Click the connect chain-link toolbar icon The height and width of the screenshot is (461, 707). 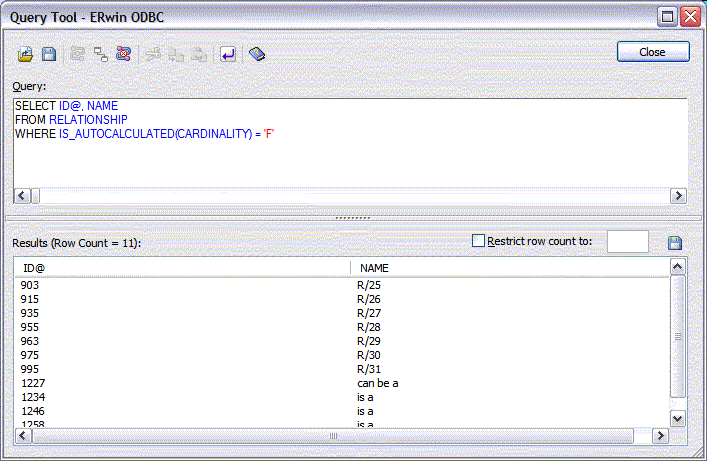point(78,54)
